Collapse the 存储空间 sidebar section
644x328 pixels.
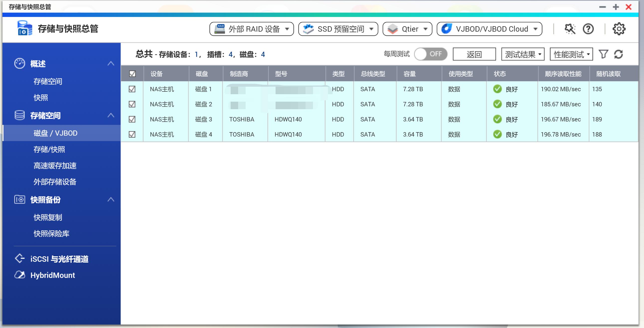[x=111, y=115]
